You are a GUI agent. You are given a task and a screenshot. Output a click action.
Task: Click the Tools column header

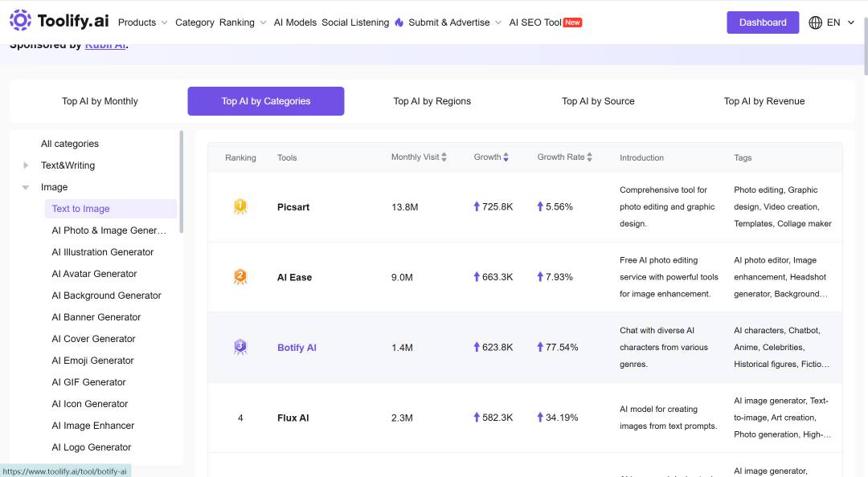pyautogui.click(x=287, y=157)
